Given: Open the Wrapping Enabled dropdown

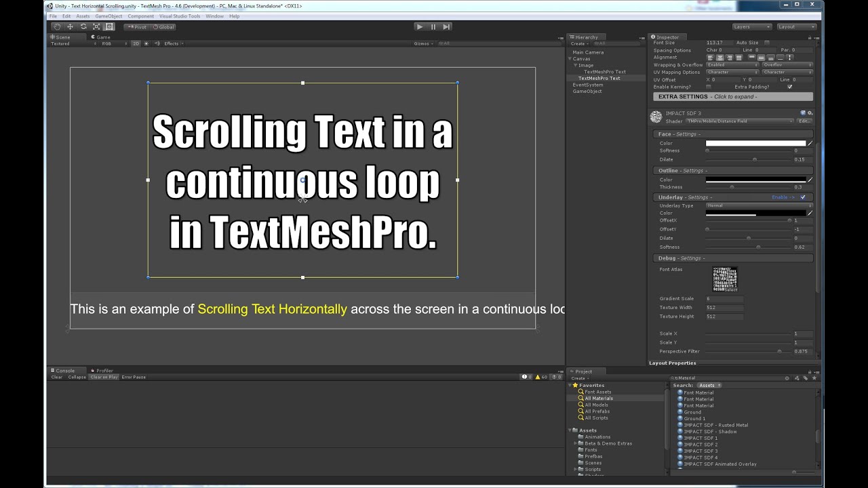Looking at the screenshot, I should (x=732, y=65).
